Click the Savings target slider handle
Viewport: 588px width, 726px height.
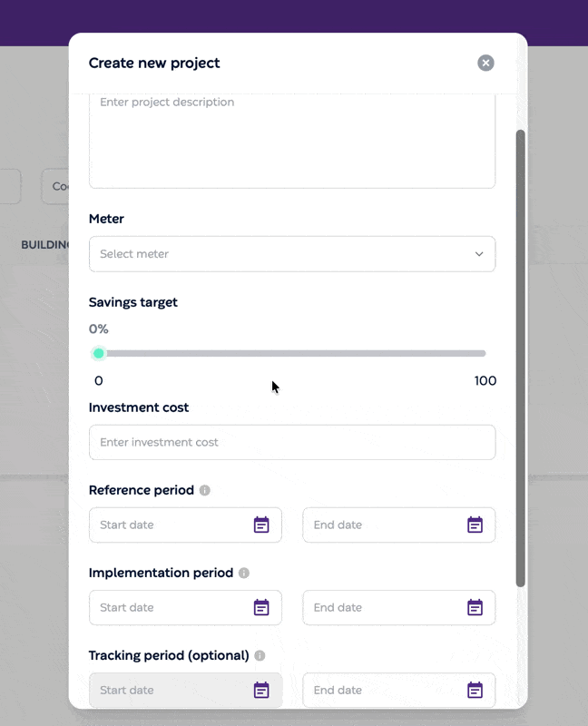[x=99, y=353]
